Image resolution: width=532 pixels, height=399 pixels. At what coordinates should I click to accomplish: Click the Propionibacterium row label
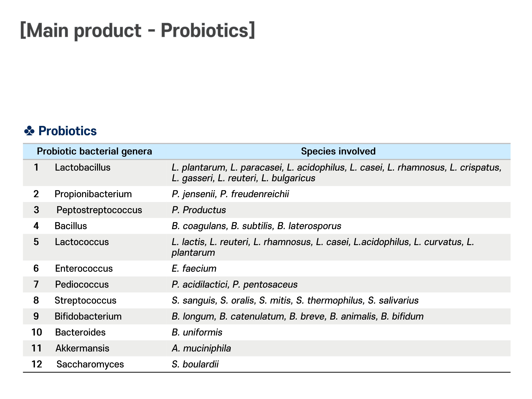(x=93, y=194)
